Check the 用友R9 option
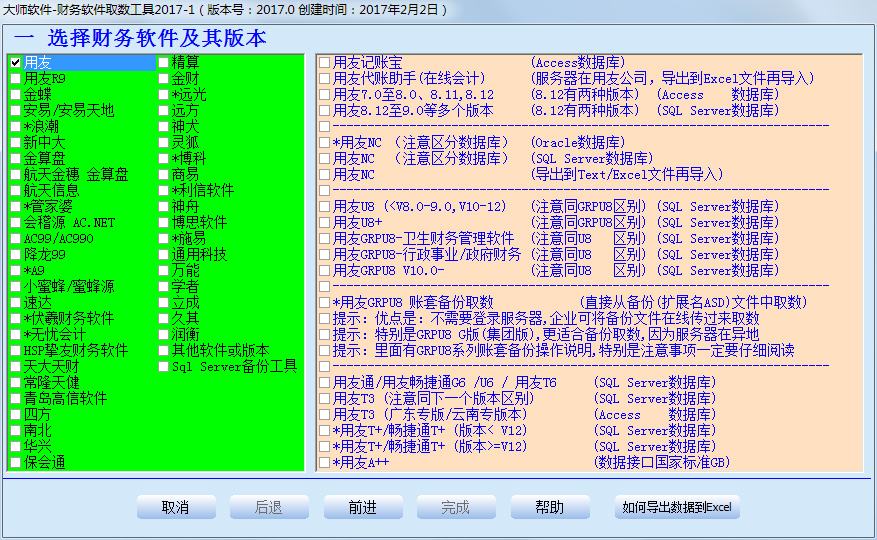Image resolution: width=877 pixels, height=540 pixels. [x=16, y=79]
